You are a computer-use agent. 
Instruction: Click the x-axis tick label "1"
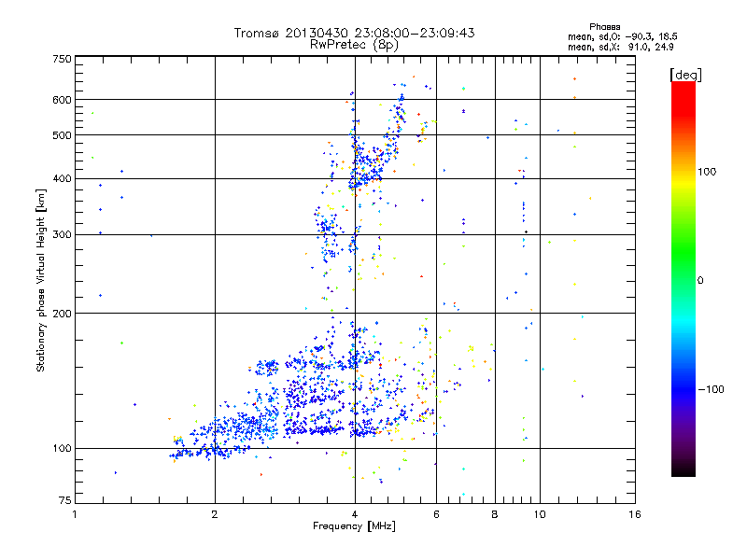tap(75, 514)
